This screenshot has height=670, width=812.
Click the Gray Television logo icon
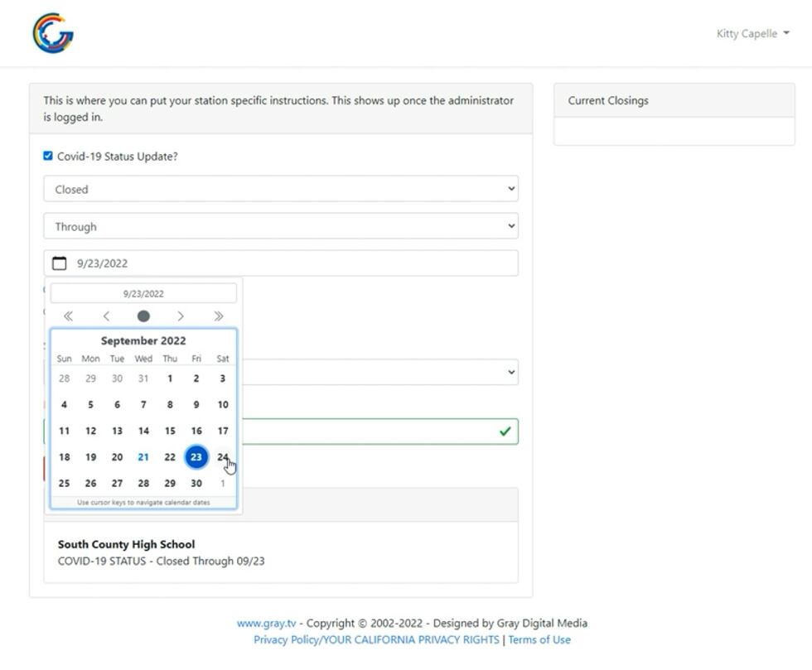[x=53, y=33]
